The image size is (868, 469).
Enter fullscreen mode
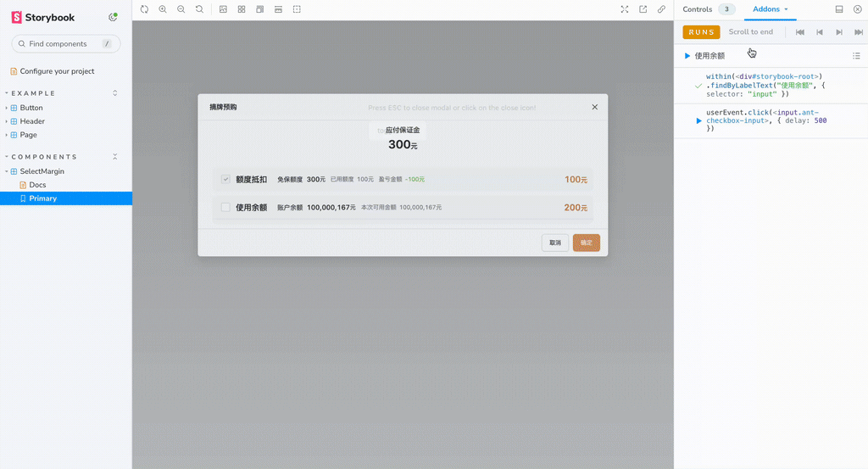pyautogui.click(x=625, y=9)
